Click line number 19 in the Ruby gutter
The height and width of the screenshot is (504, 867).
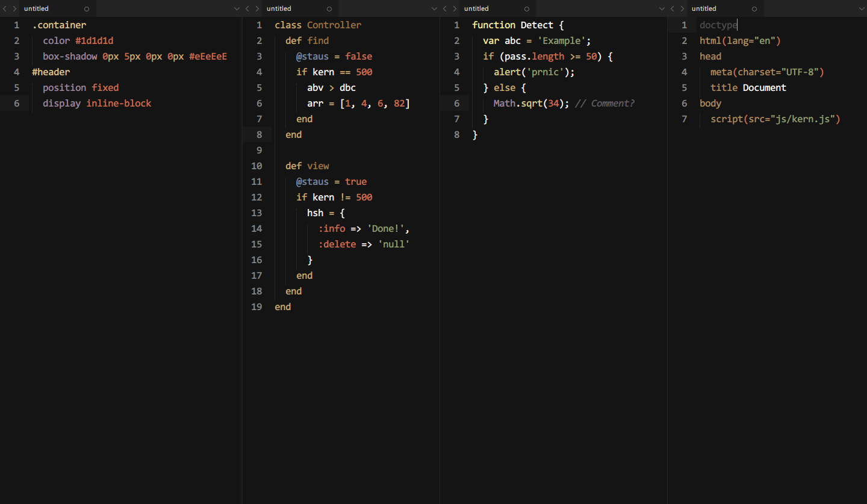(x=257, y=307)
